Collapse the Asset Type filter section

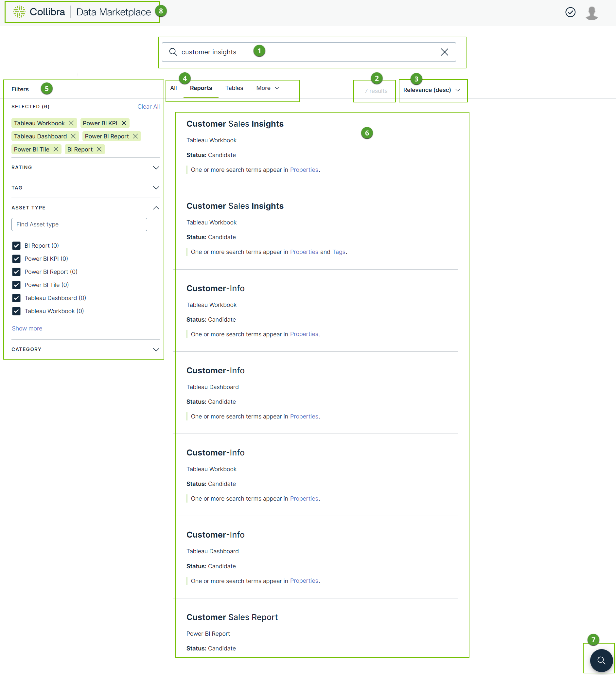click(156, 208)
